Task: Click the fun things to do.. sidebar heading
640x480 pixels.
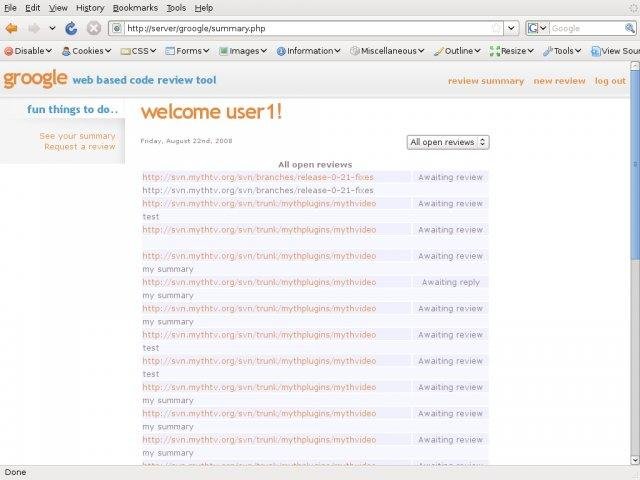Action: pyautogui.click(x=73, y=109)
